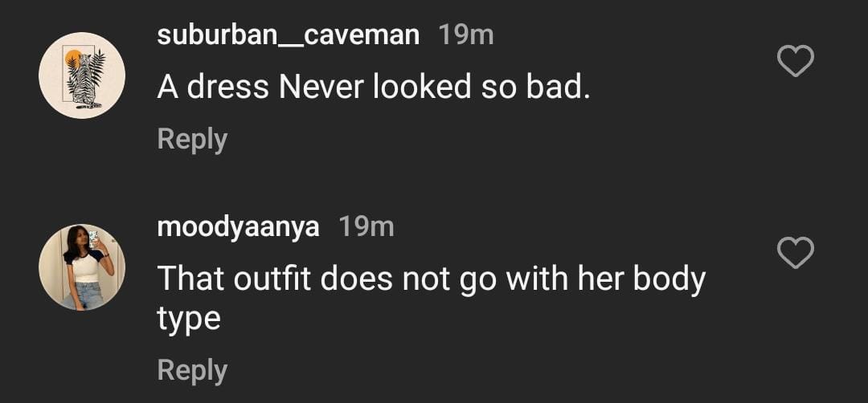Click the word "type" in the second comment
The image size is (868, 403).
click(189, 319)
